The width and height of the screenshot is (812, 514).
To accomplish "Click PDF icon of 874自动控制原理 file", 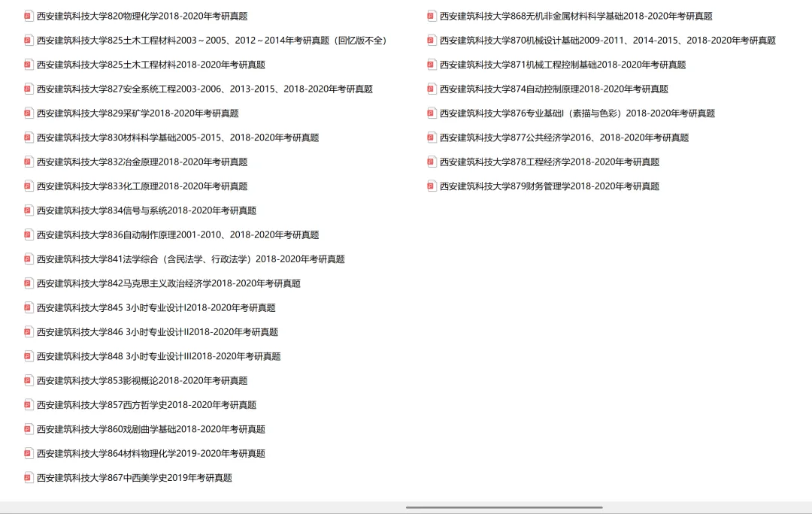I will (x=431, y=89).
